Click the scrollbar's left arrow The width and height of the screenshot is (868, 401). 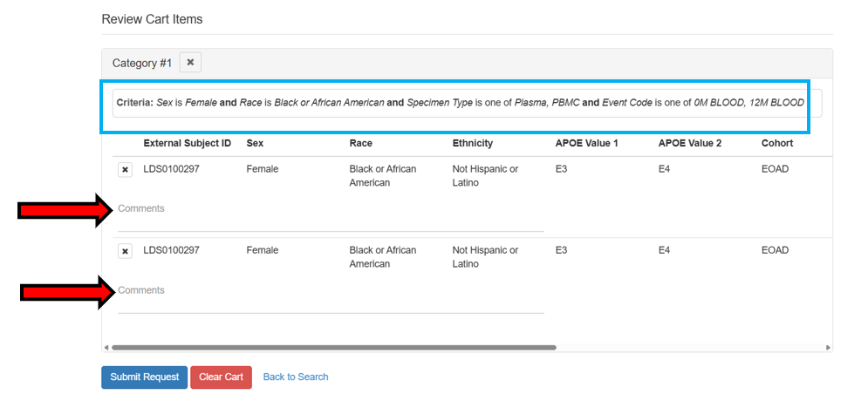point(106,347)
